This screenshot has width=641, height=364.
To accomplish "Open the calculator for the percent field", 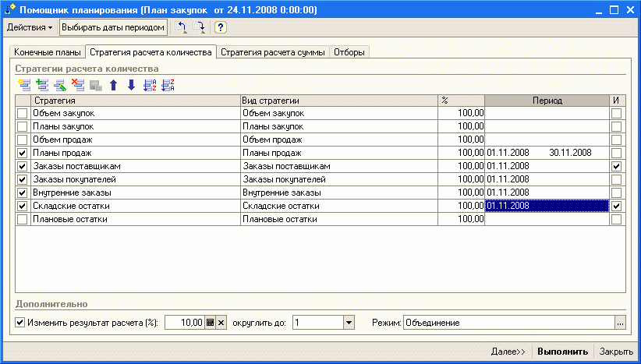I will pos(210,323).
